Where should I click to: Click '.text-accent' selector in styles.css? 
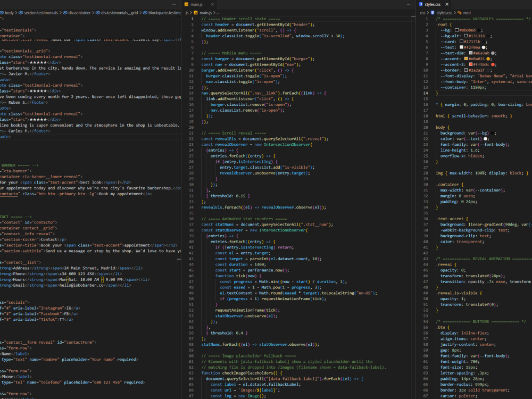450,219
